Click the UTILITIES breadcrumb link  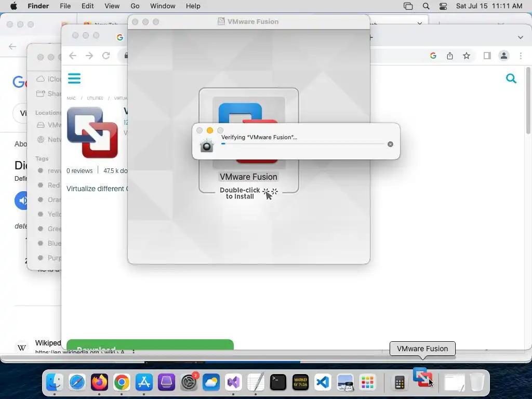click(x=95, y=98)
